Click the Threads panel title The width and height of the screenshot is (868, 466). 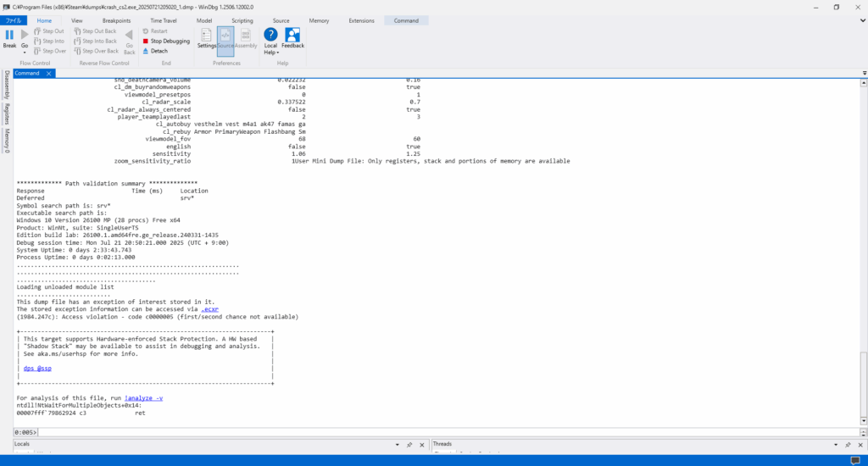point(442,444)
